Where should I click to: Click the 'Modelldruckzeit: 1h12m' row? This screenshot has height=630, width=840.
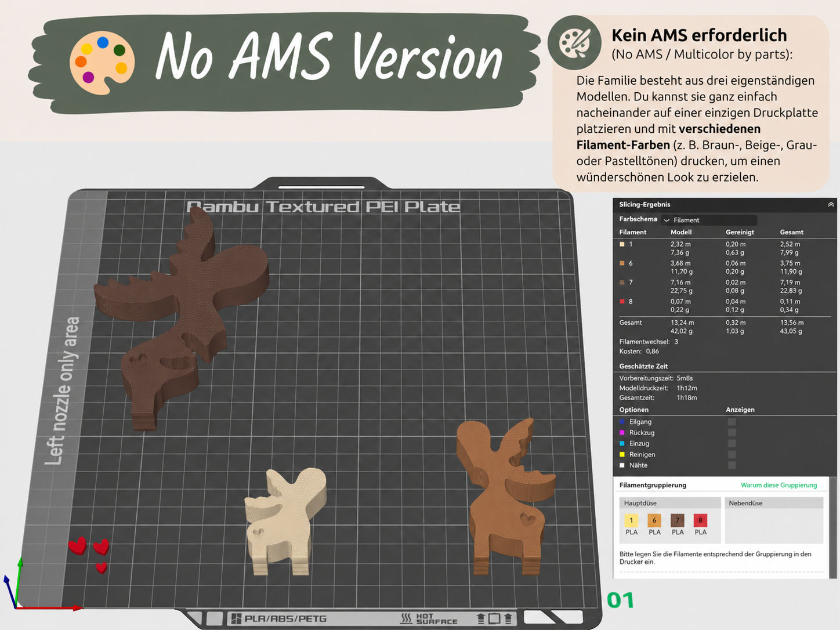click(x=658, y=388)
